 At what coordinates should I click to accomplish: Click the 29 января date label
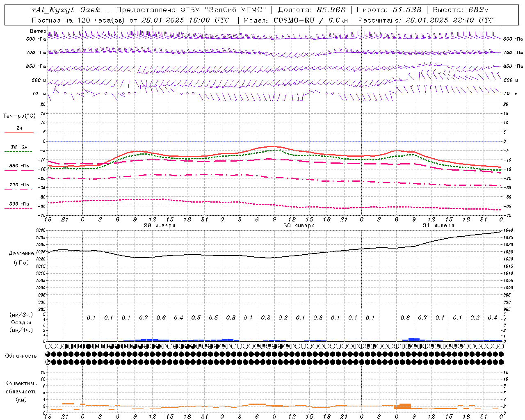[159, 226]
